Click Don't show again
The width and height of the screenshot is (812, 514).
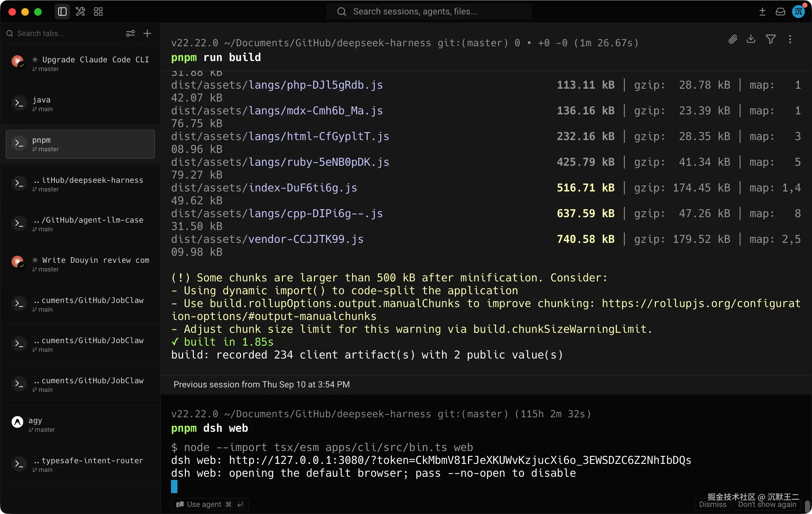[767, 504]
